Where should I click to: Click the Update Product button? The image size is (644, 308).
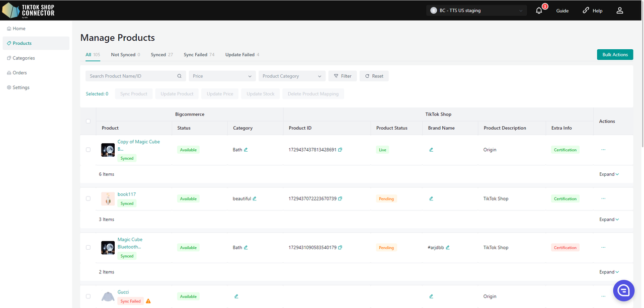[177, 94]
